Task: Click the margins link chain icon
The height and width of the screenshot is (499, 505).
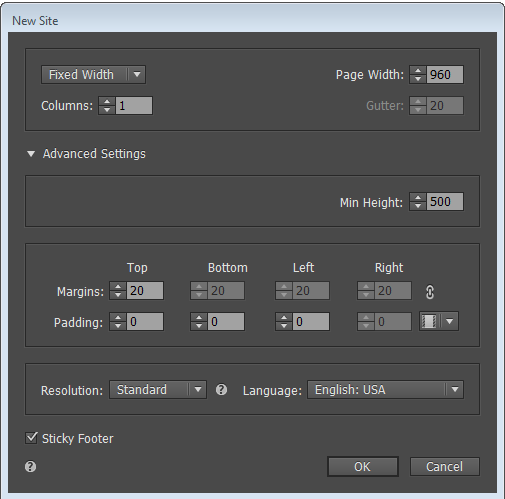Action: click(430, 292)
